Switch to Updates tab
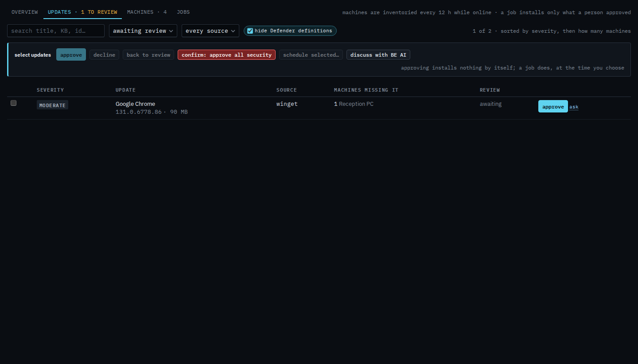This screenshot has width=638, height=364. (x=82, y=12)
